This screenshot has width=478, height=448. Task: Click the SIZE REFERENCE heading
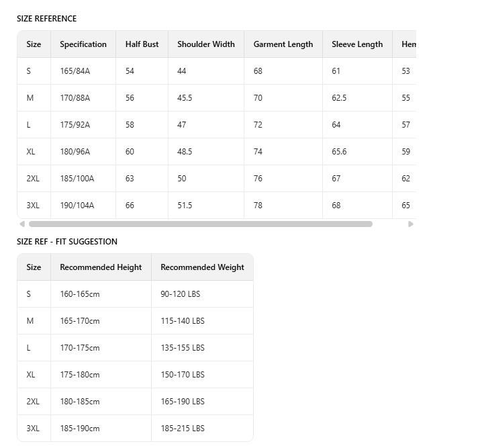pyautogui.click(x=47, y=19)
